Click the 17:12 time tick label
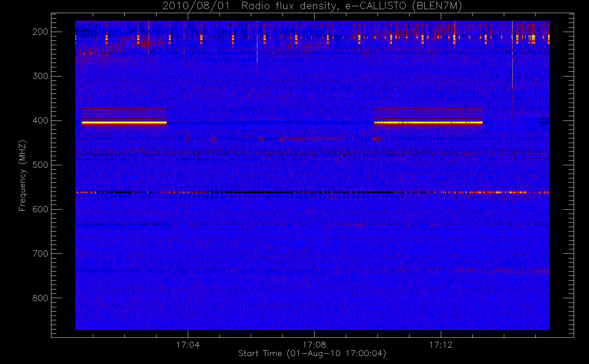589x364 pixels. point(441,345)
